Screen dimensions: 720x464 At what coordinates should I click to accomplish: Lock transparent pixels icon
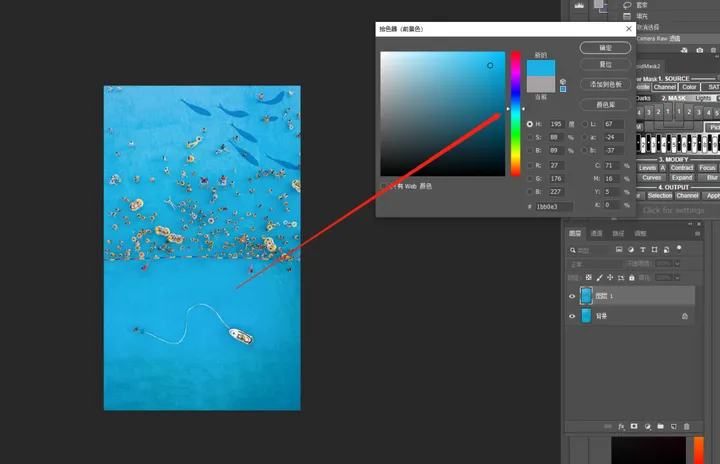589,277
